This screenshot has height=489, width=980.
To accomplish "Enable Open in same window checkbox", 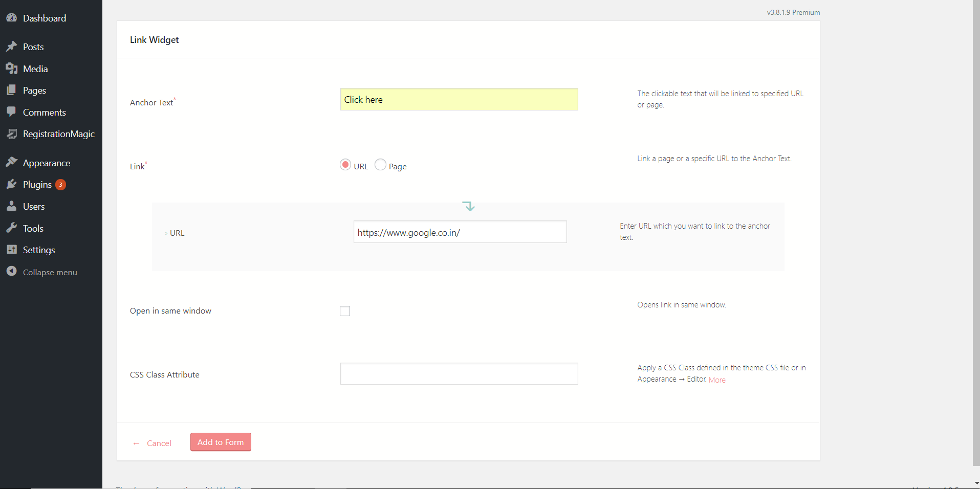I will pyautogui.click(x=345, y=311).
